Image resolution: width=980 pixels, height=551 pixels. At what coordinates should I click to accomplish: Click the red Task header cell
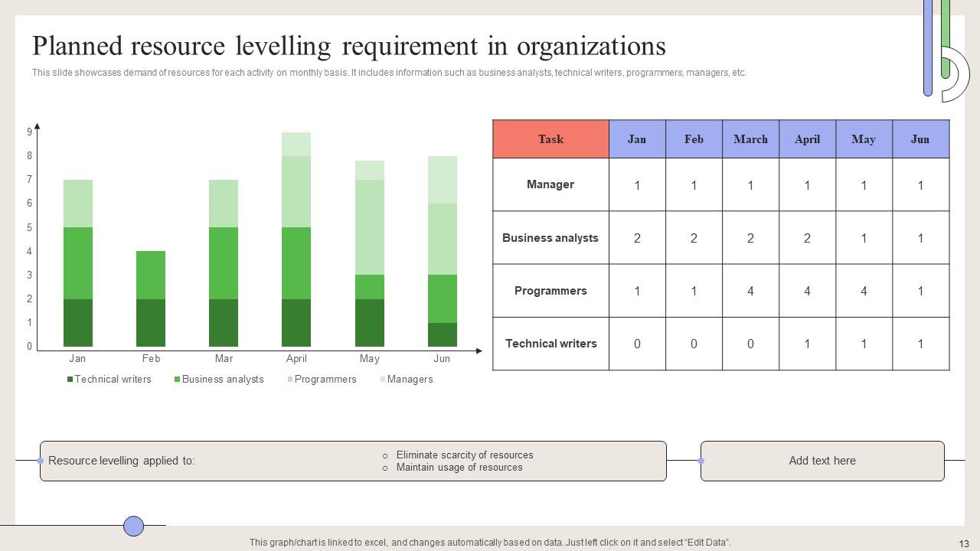tap(550, 139)
